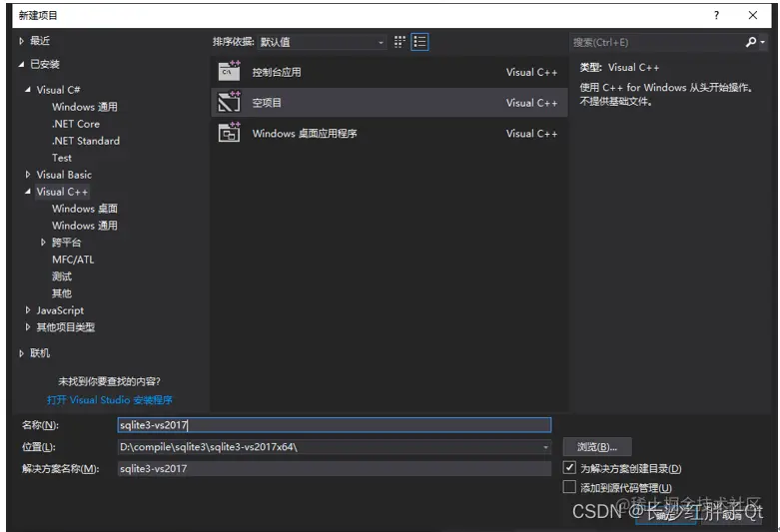Focus the solution name field
This screenshot has height=532, width=780.
click(335, 468)
